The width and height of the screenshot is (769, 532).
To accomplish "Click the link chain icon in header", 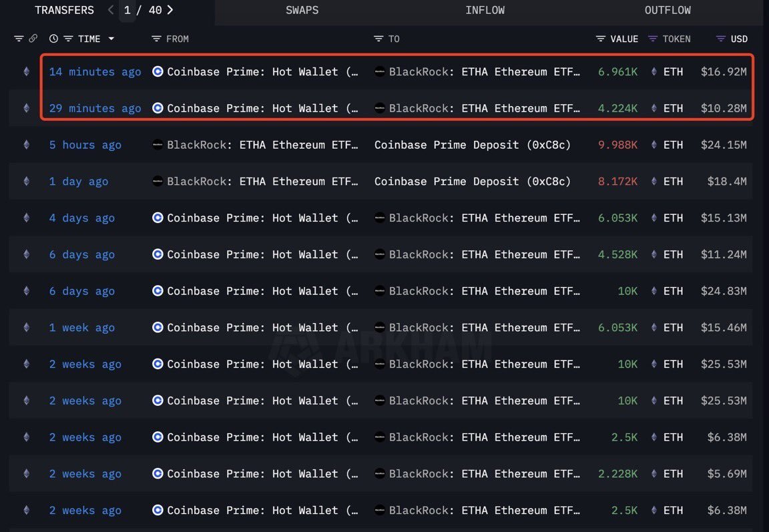I will (x=33, y=38).
